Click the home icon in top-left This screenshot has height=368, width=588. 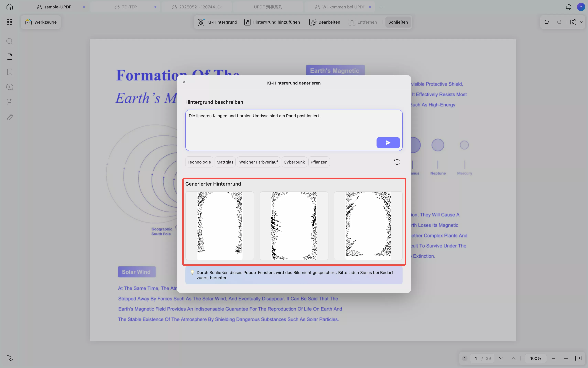pyautogui.click(x=9, y=7)
